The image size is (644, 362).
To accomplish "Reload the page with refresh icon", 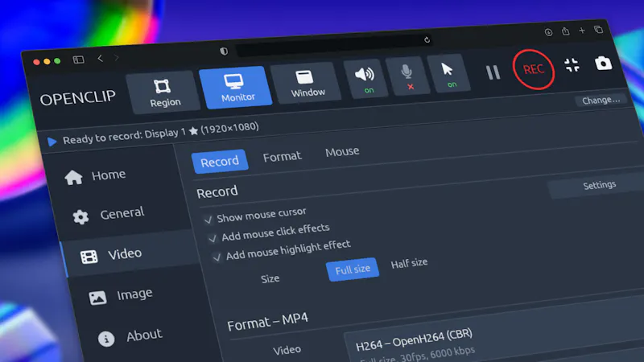I will pos(427,39).
